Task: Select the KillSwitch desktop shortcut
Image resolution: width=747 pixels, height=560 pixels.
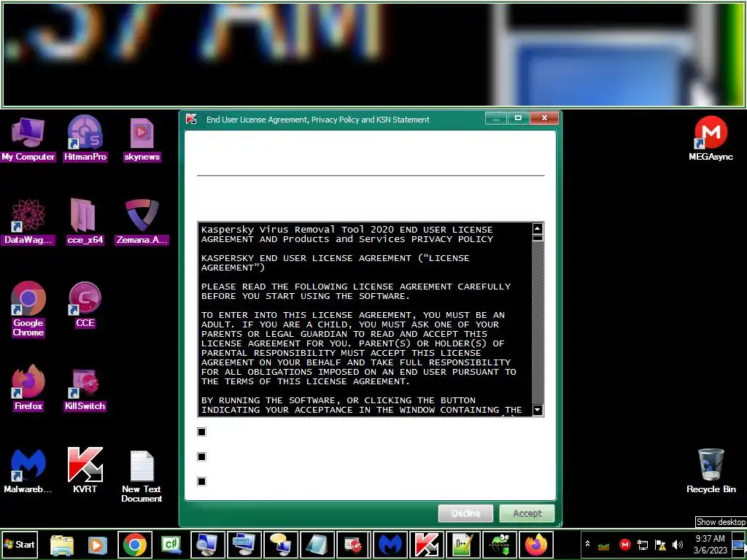Action: click(85, 388)
